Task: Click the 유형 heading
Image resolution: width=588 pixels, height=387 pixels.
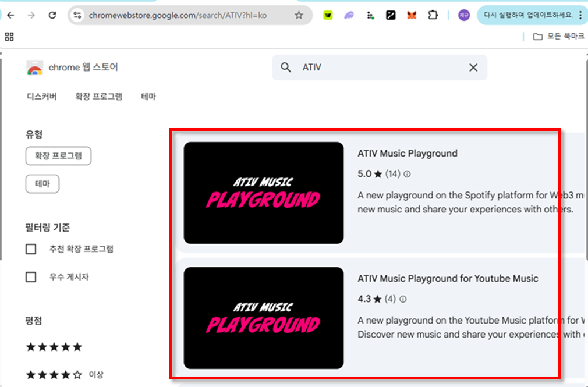Action: pyautogui.click(x=34, y=134)
